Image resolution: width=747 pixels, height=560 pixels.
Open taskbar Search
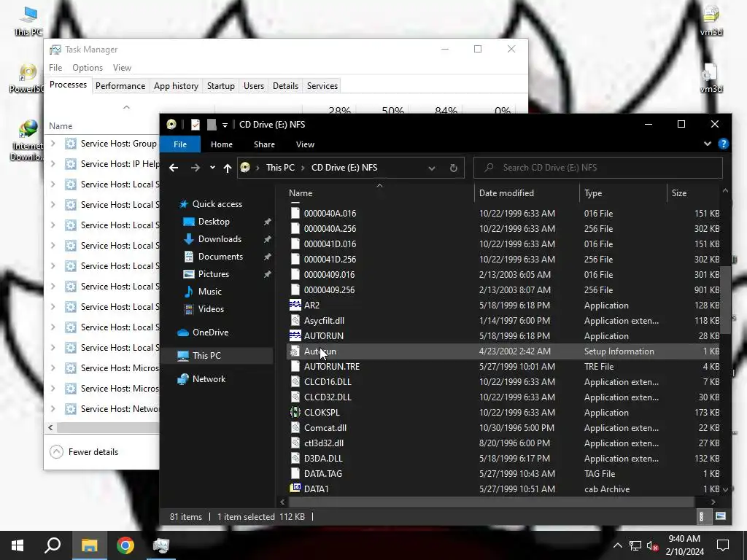point(53,545)
